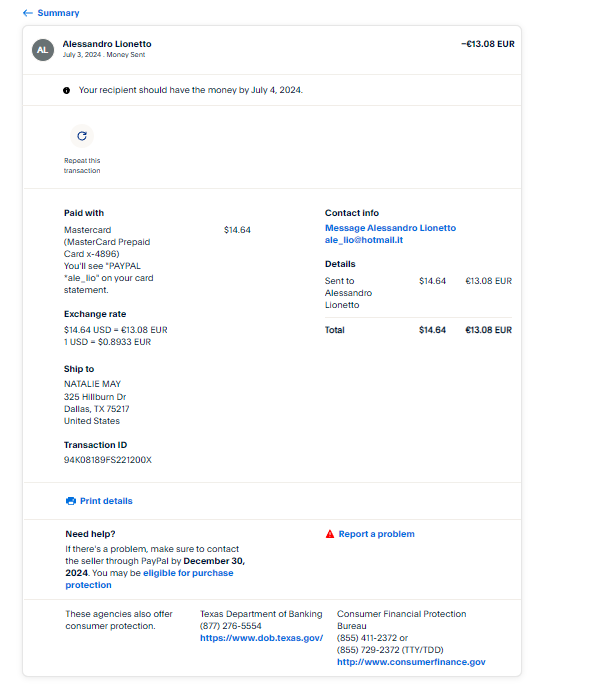Click the Need help? heading

point(90,534)
